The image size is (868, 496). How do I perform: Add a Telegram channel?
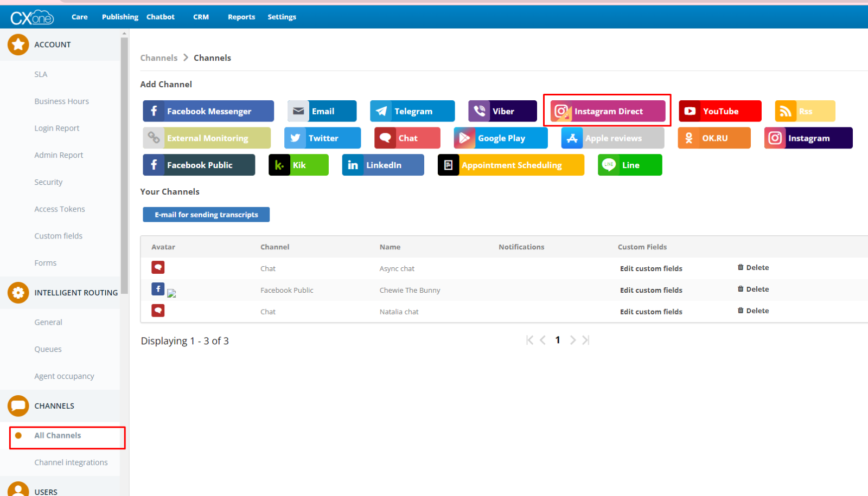tap(412, 111)
